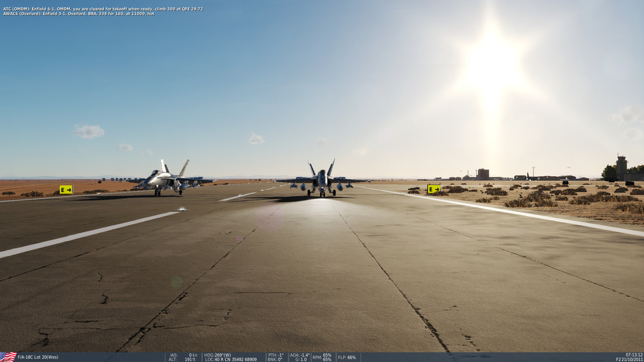The image size is (644, 362).
Task: Click the FLP 66% flaps readout
Action: click(347, 357)
